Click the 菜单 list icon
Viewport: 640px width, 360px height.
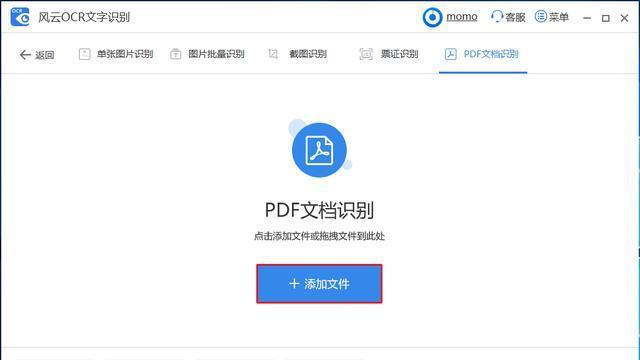pyautogui.click(x=540, y=17)
